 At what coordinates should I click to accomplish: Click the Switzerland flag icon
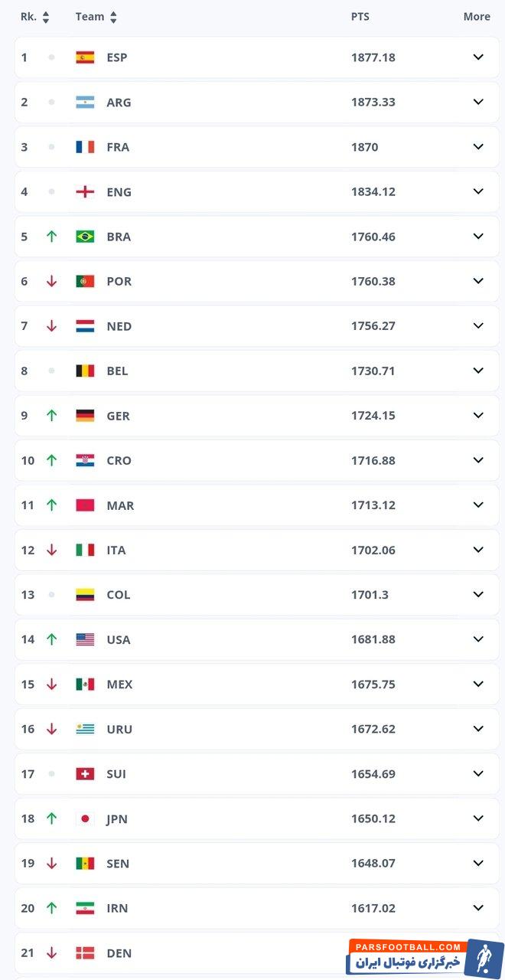85,774
